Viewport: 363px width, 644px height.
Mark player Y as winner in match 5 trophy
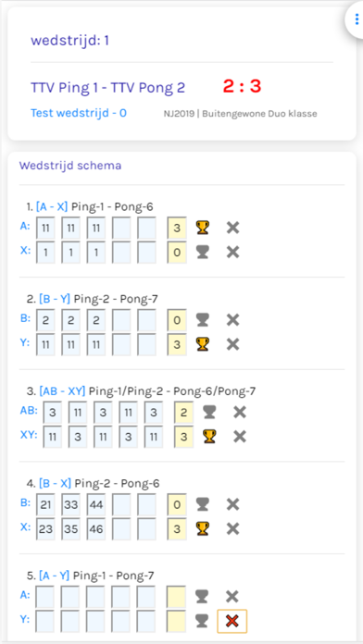(x=202, y=621)
